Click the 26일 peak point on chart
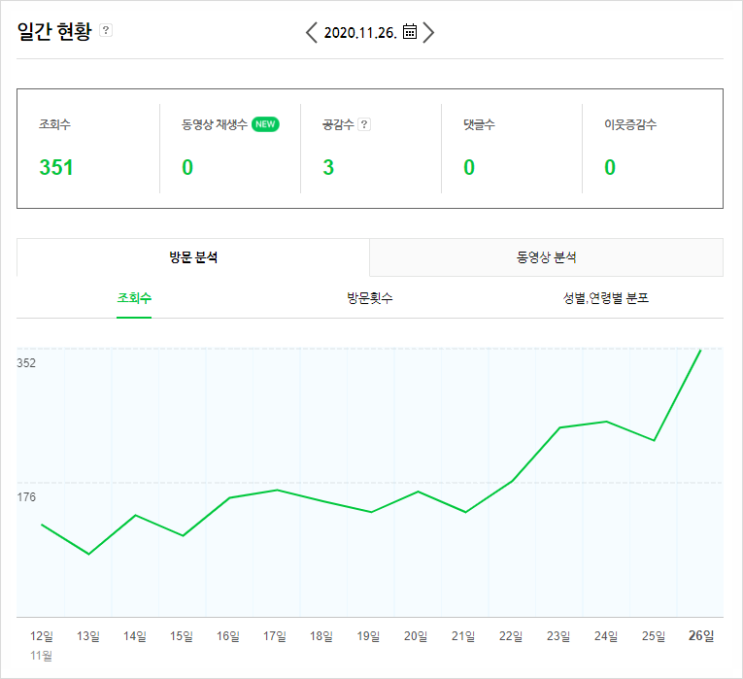743x679 pixels. pyautogui.click(x=700, y=350)
